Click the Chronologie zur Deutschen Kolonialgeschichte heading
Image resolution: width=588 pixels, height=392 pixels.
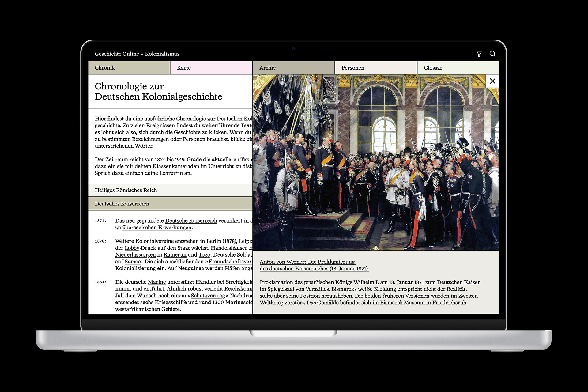(x=158, y=91)
